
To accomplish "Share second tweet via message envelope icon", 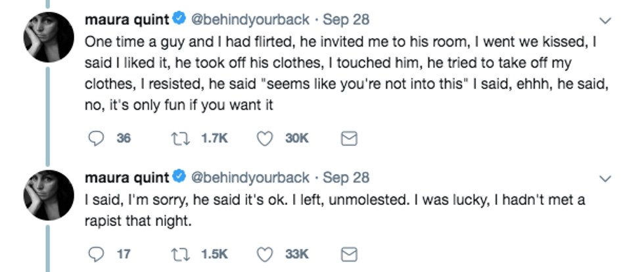I will point(351,254).
